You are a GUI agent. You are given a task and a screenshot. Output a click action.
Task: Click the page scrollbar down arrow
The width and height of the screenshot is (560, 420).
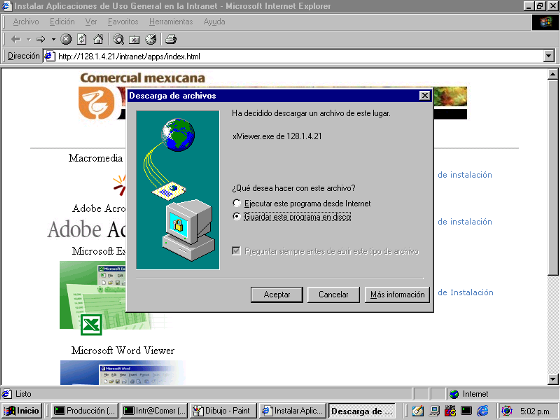(x=552, y=379)
